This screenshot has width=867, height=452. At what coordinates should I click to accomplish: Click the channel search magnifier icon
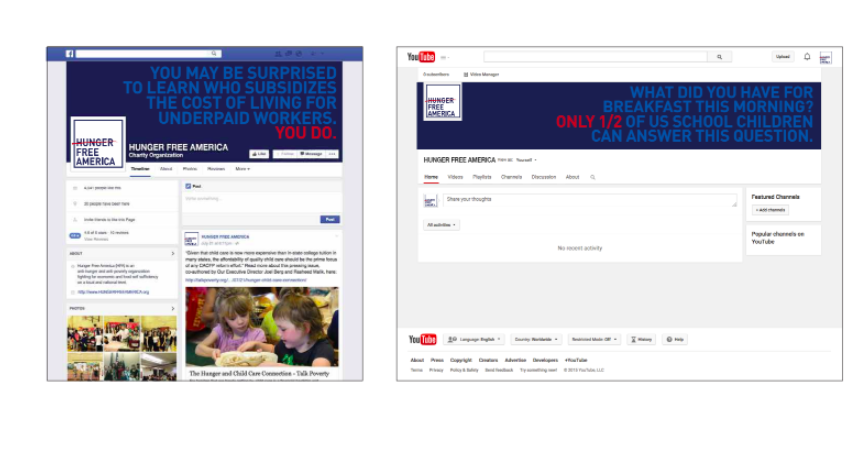pyautogui.click(x=592, y=178)
